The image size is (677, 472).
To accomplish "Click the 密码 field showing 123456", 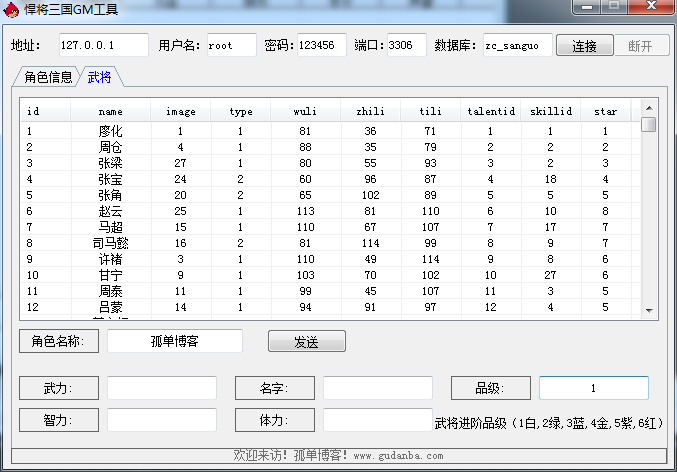I will (322, 45).
